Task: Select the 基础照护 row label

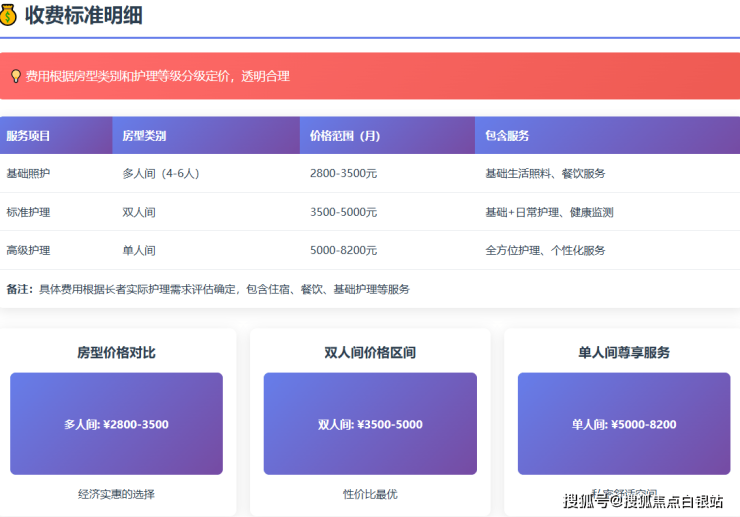Action: (28, 174)
